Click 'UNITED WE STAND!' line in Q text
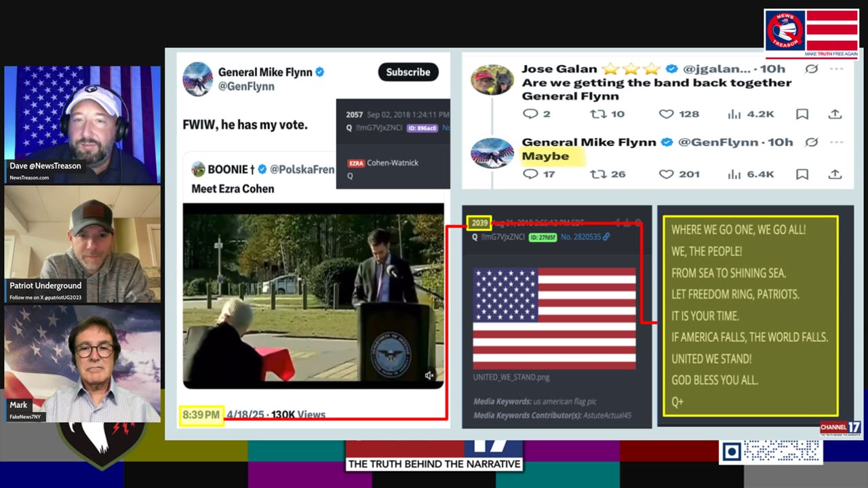This screenshot has height=488, width=868. point(711,359)
